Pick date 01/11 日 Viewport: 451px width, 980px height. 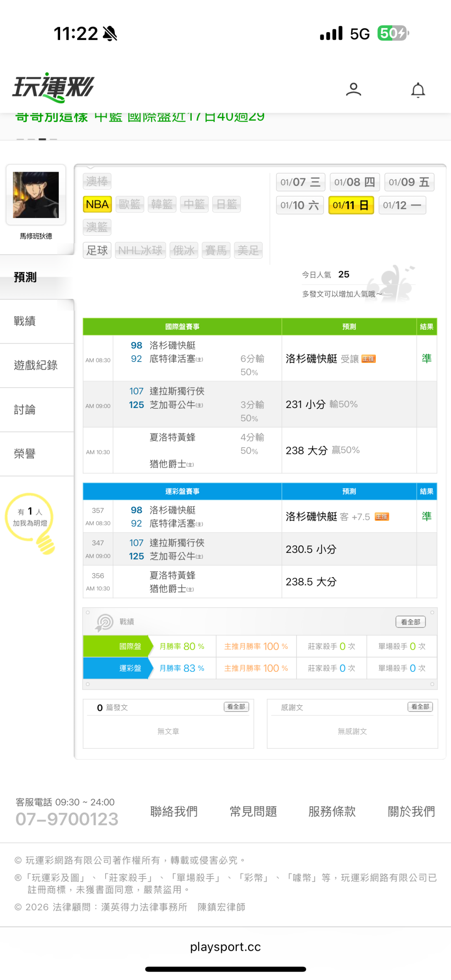pyautogui.click(x=351, y=205)
